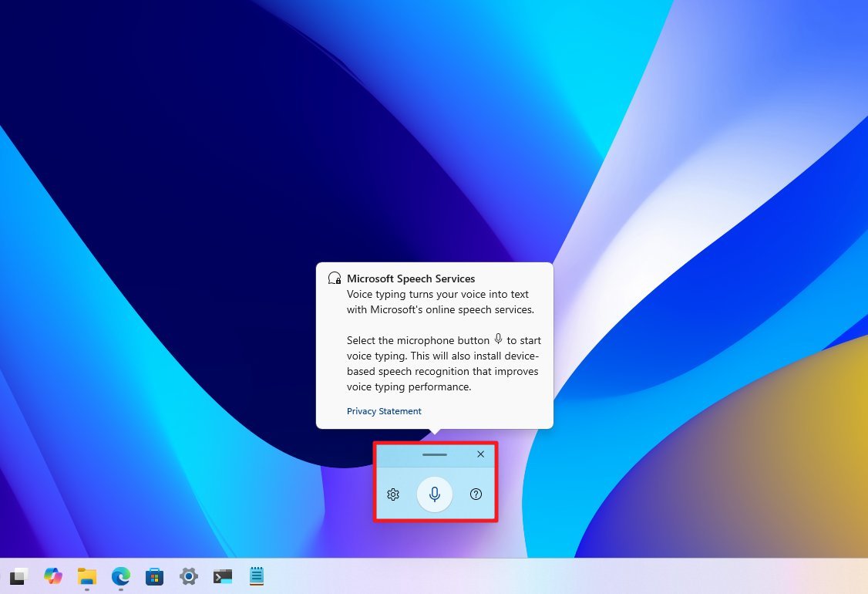Screen dimensions: 868x594
Task: Open the Privacy Statement link
Action: click(x=384, y=411)
